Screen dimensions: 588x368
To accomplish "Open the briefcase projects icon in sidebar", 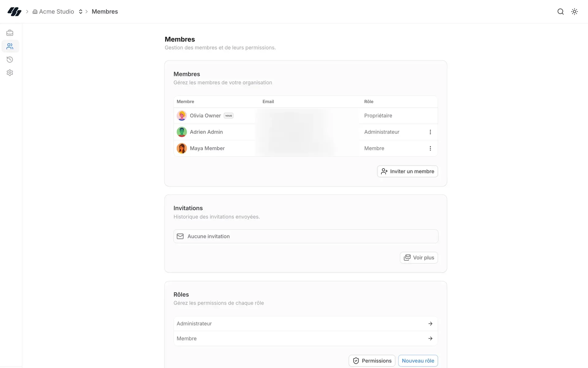I will coord(10,33).
